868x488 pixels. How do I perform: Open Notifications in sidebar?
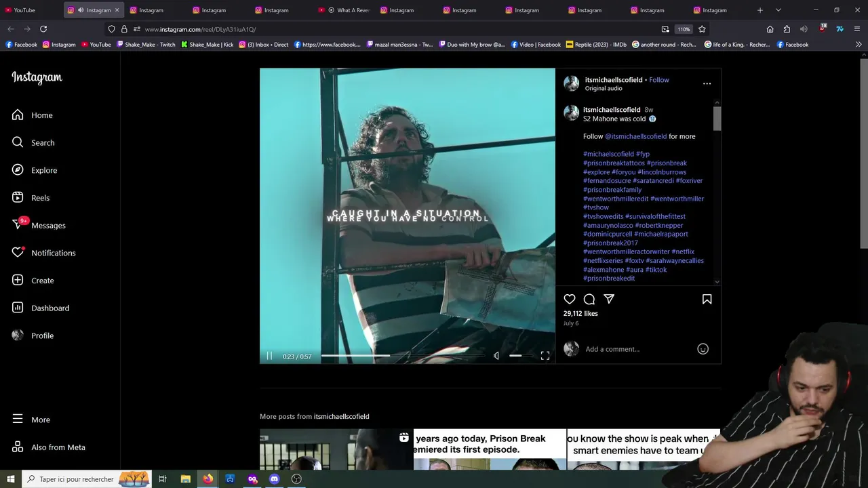click(x=43, y=253)
